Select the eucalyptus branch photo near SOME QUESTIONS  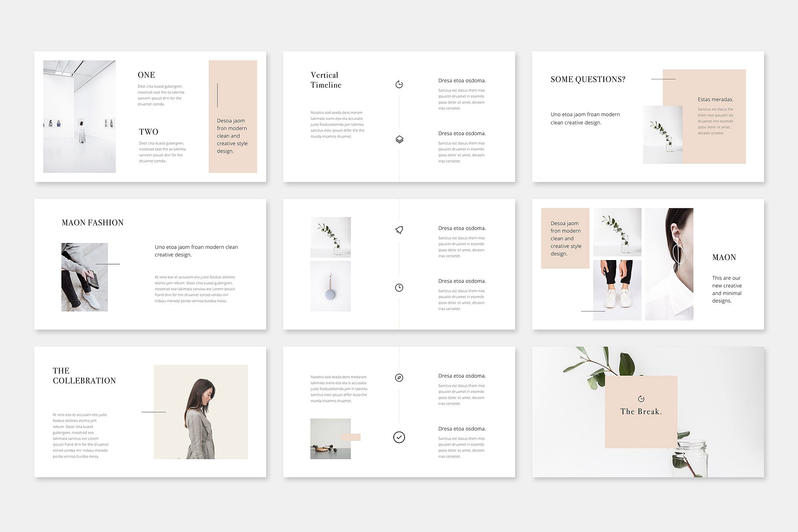pyautogui.click(x=662, y=134)
